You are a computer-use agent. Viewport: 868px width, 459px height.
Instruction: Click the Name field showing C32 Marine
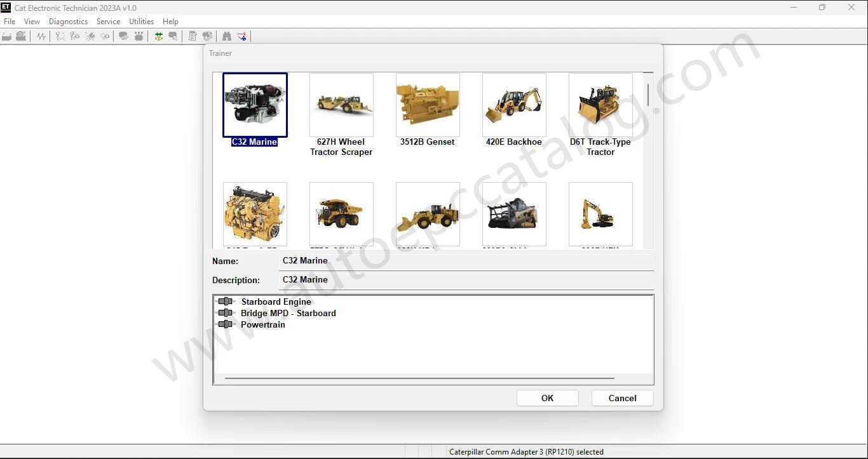[466, 261]
